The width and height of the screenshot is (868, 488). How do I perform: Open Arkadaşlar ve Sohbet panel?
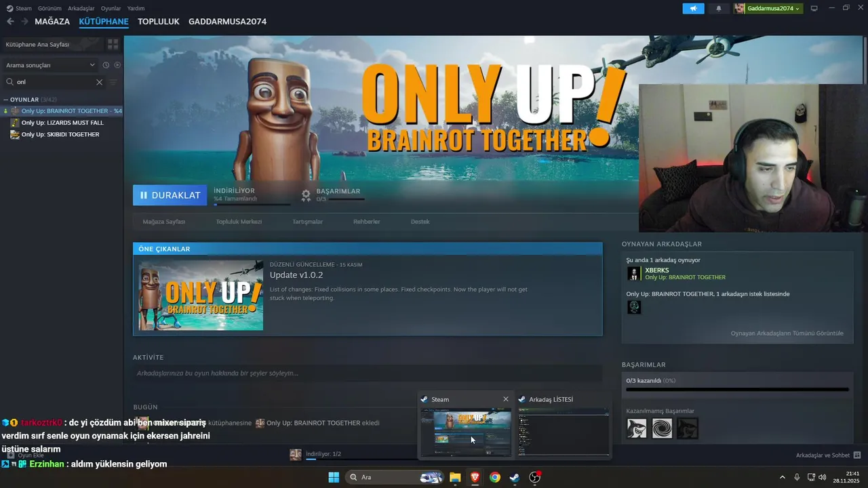(x=828, y=455)
